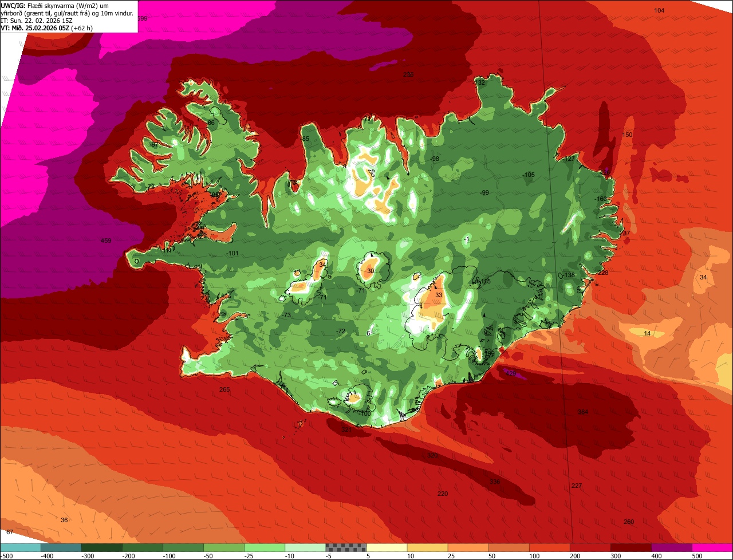The height and width of the screenshot is (560, 733).
Task: Click the 265 value southwest of Iceland
Action: (224, 389)
